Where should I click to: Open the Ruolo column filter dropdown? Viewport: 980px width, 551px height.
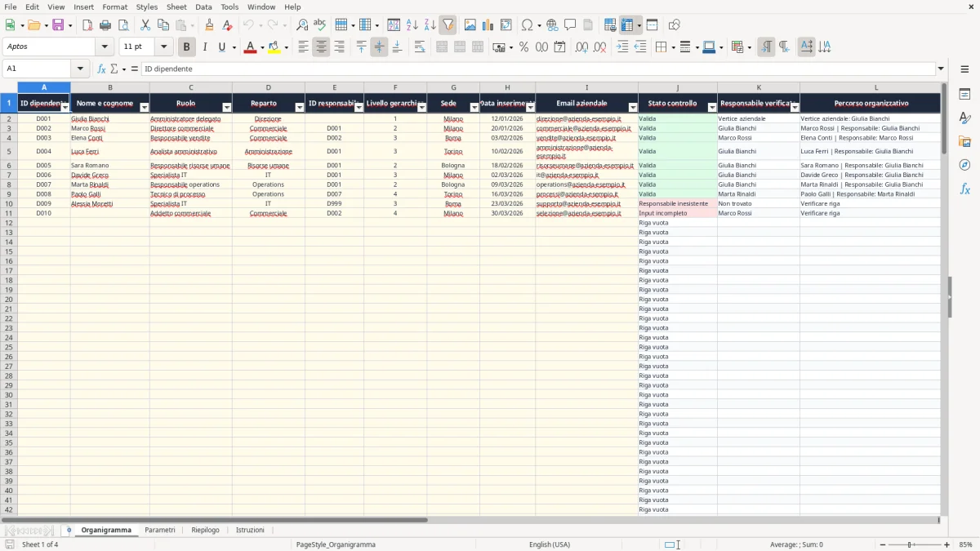[227, 108]
